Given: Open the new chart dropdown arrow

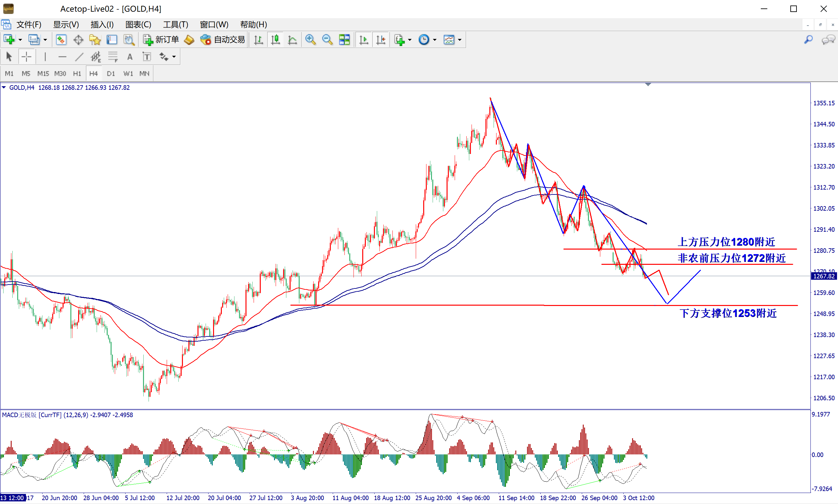Looking at the screenshot, I should click(20, 40).
